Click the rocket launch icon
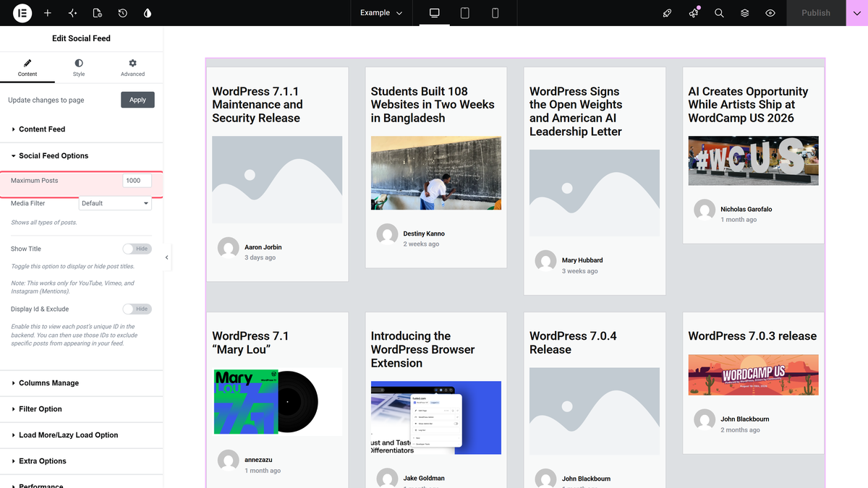Viewport: 868px width, 488px height. point(668,13)
